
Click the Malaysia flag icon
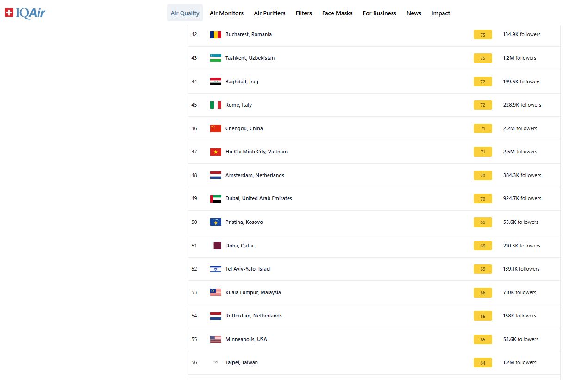point(215,292)
